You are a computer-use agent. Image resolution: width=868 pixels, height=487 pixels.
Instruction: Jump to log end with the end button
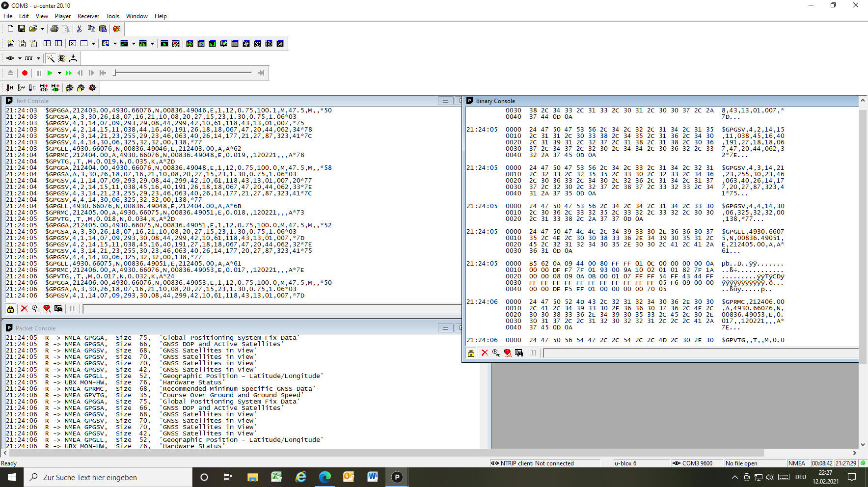pyautogui.click(x=261, y=73)
